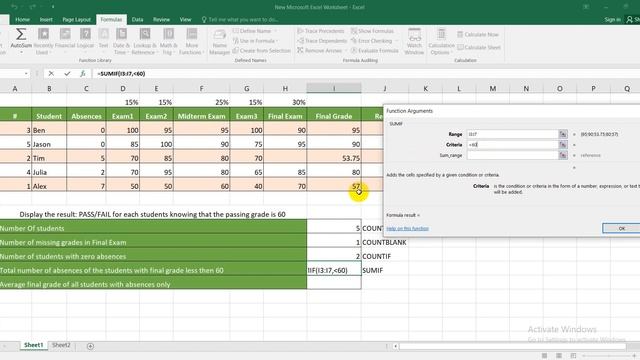Open More Functions menu
Viewport: 640px width, 360px height.
click(x=191, y=41)
